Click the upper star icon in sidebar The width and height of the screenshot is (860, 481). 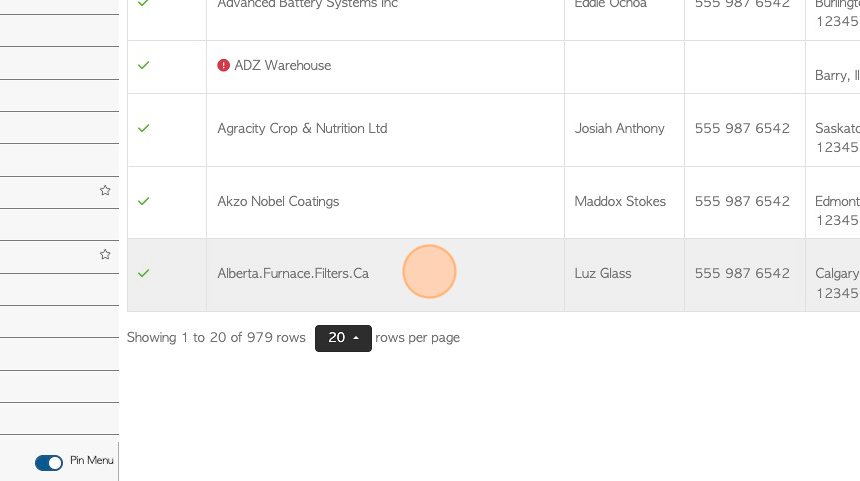point(105,190)
